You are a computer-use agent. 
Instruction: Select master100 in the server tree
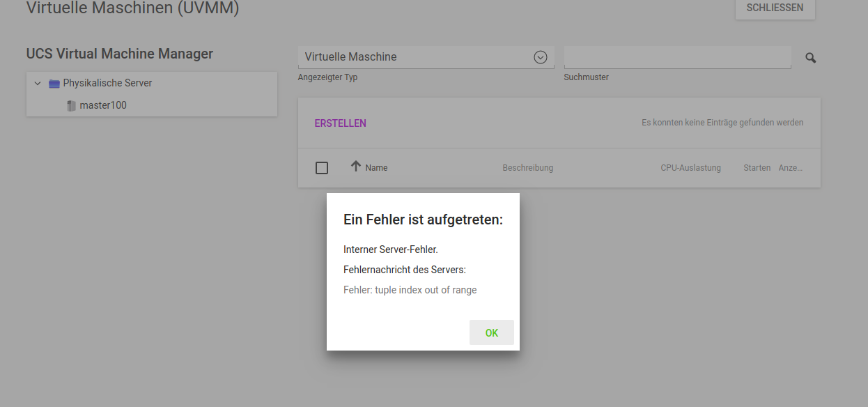tap(103, 106)
